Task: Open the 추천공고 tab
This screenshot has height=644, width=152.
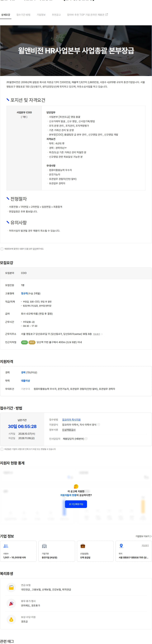Action: click(x=56, y=15)
